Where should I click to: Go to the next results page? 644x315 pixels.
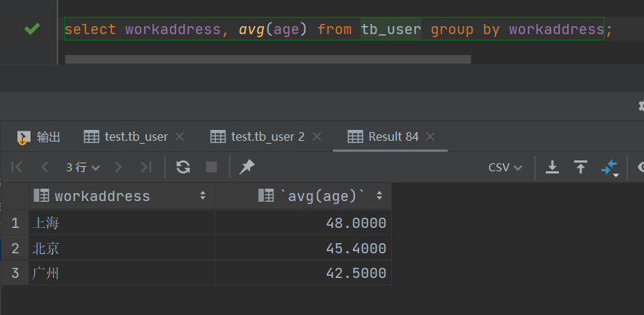[x=118, y=167]
